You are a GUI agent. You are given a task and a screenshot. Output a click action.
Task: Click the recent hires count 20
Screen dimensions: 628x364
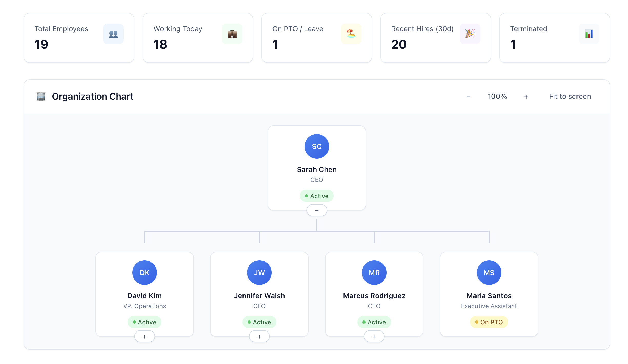coord(399,45)
